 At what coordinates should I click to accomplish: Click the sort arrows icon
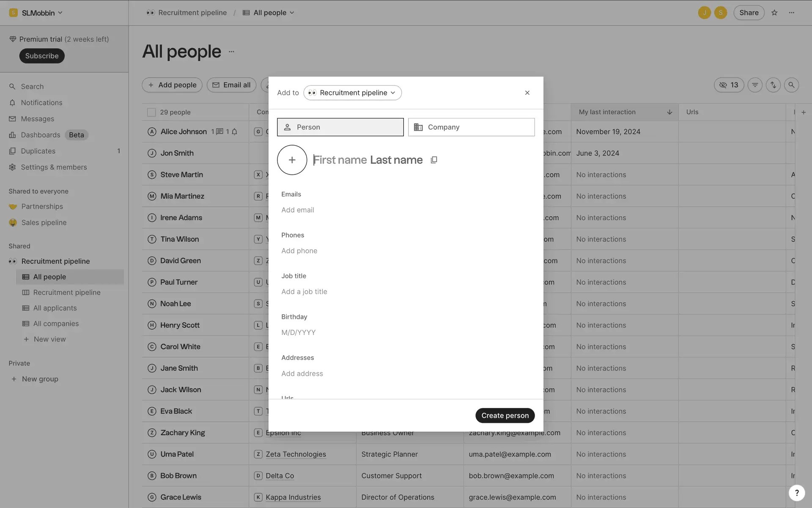click(x=773, y=85)
